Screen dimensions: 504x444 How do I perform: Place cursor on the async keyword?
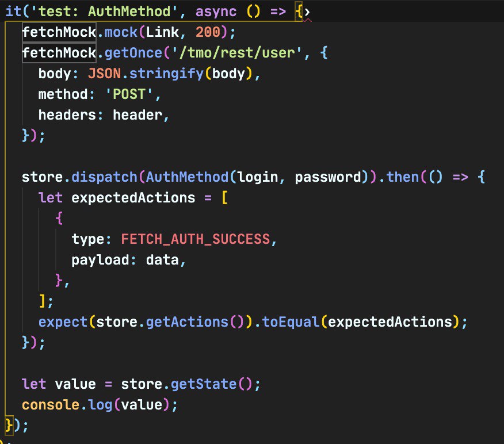tap(216, 12)
